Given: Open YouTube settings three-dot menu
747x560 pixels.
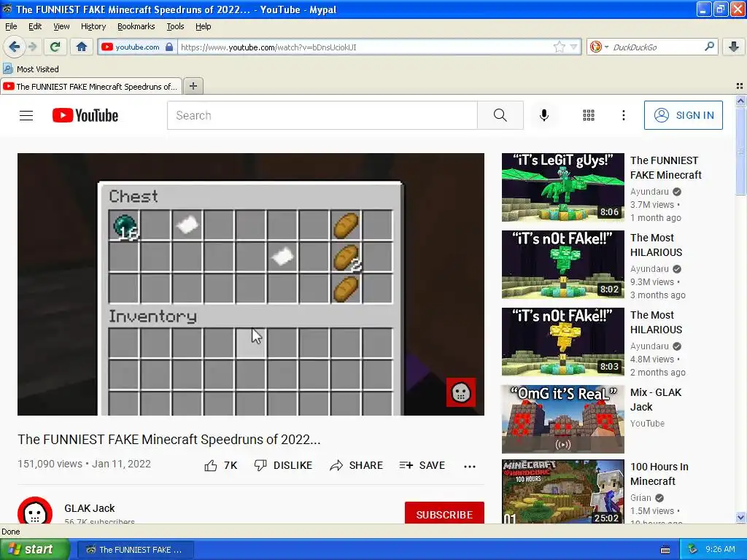Looking at the screenshot, I should tap(623, 115).
